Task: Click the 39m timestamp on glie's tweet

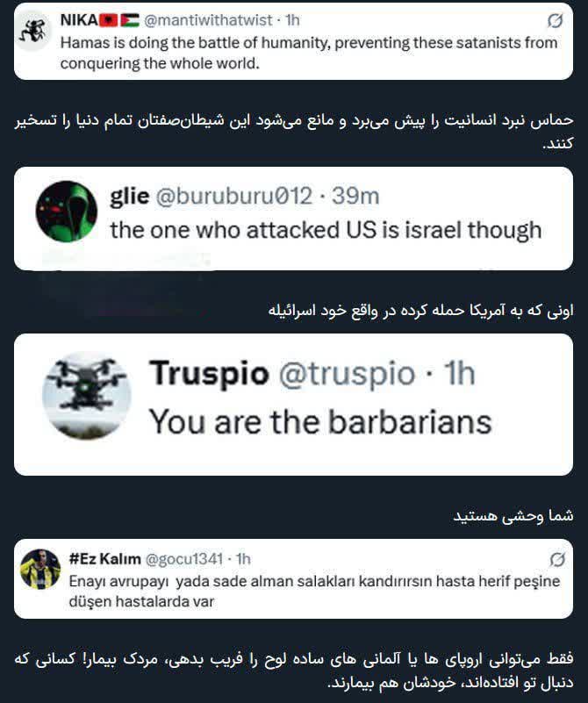Action: point(355,196)
